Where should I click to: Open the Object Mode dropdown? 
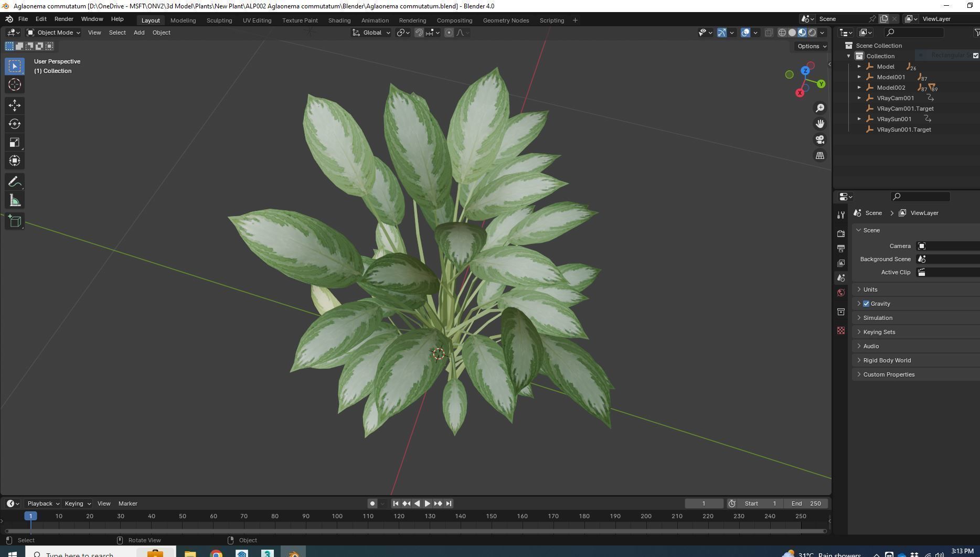pos(54,33)
